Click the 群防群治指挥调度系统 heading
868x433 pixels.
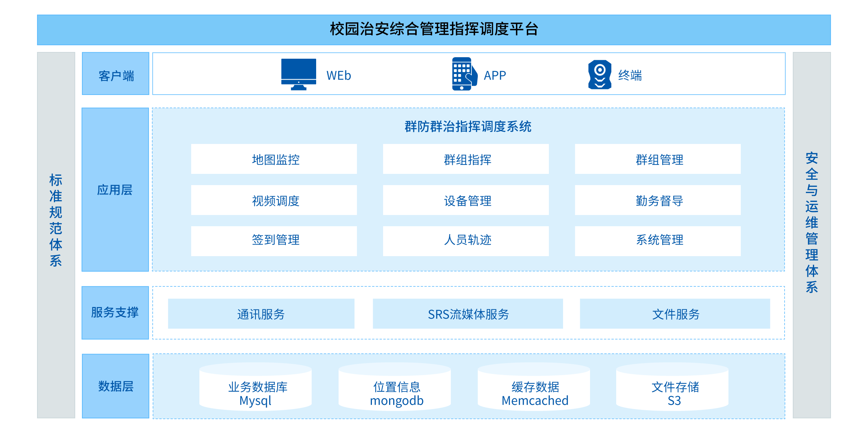(x=468, y=127)
